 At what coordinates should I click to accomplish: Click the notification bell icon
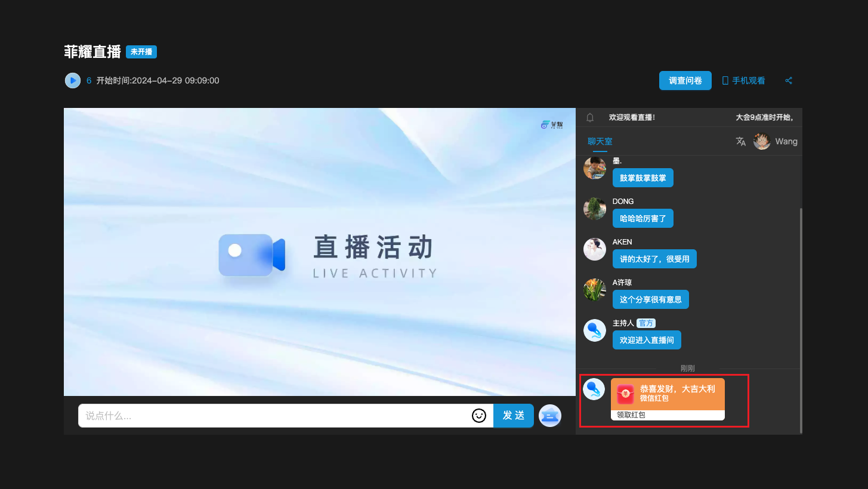(590, 117)
